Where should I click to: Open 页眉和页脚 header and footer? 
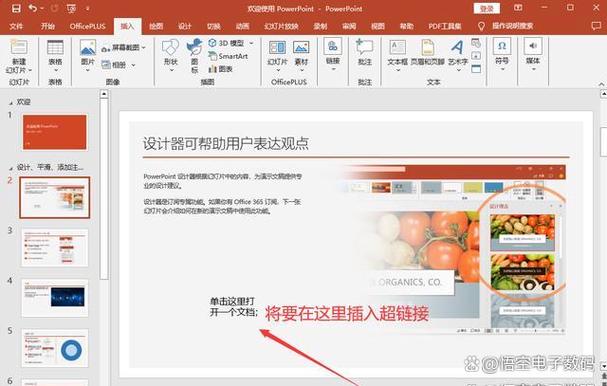(427, 52)
